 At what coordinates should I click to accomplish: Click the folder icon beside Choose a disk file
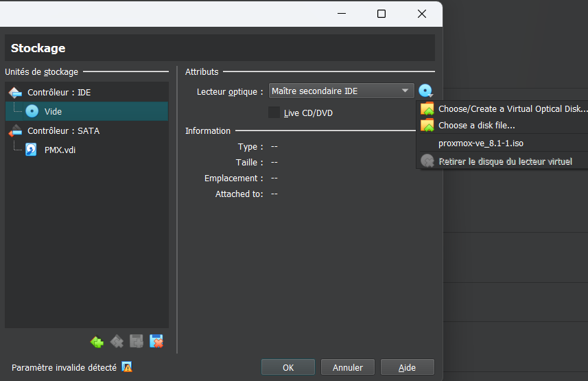click(427, 126)
